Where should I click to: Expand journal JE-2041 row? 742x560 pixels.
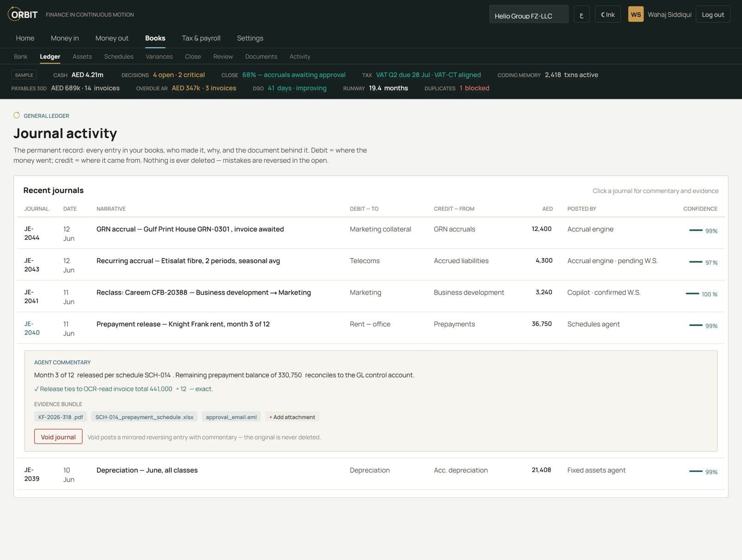[371, 296]
